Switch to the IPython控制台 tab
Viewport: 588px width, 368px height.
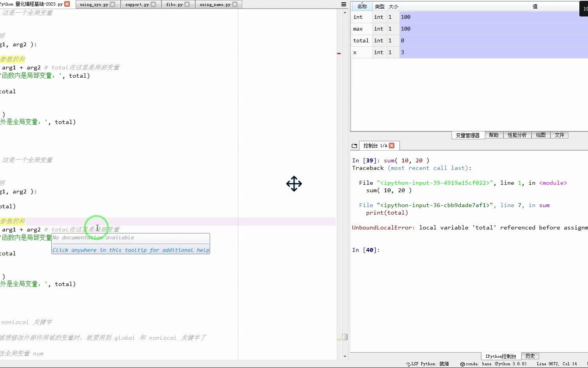click(x=501, y=356)
